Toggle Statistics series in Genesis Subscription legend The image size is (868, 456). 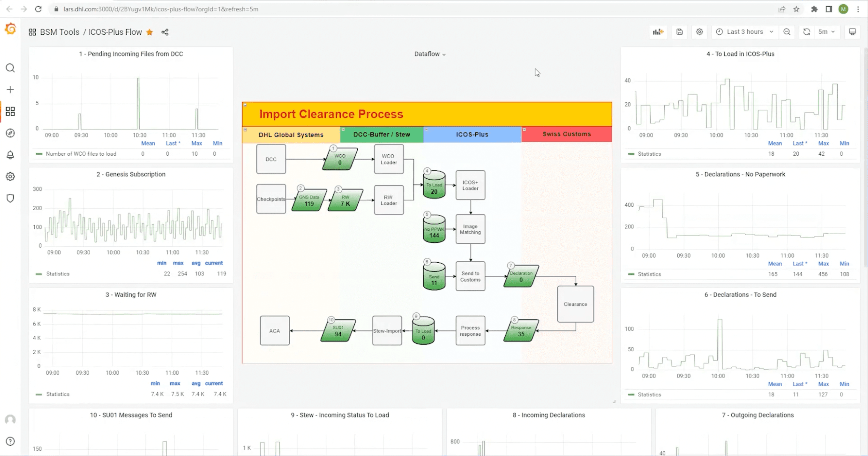pos(58,274)
